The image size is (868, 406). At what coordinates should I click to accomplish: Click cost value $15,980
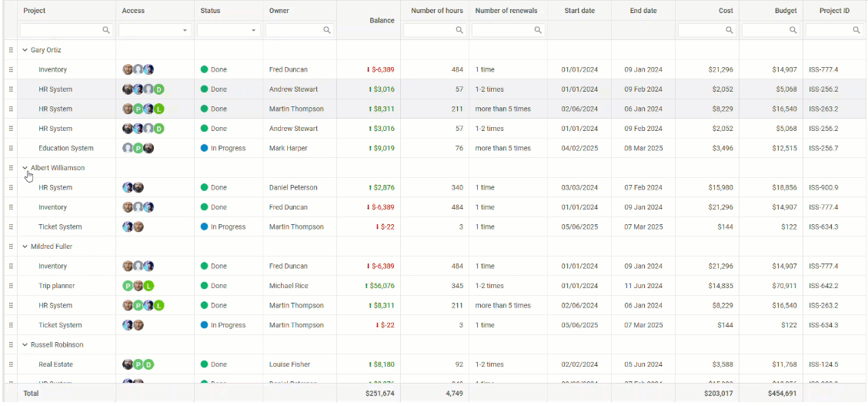721,187
